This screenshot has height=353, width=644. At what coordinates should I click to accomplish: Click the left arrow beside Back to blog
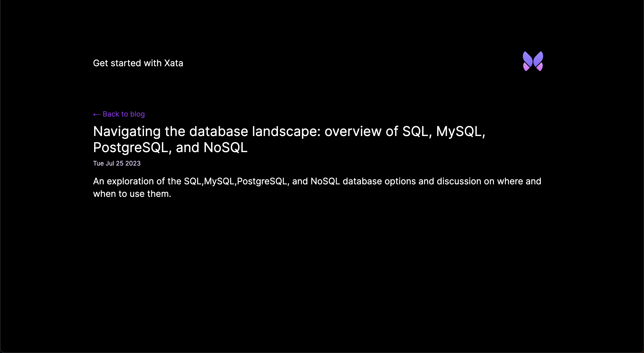97,115
